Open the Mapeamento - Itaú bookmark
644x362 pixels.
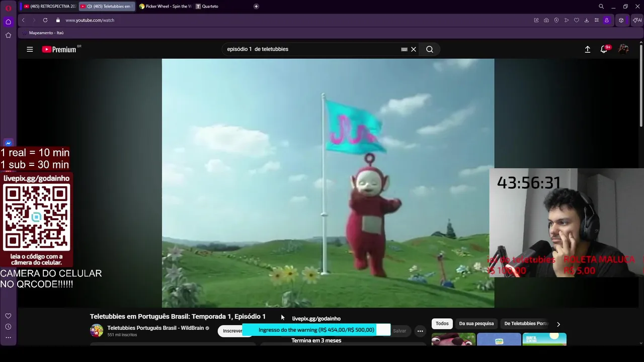click(x=46, y=33)
